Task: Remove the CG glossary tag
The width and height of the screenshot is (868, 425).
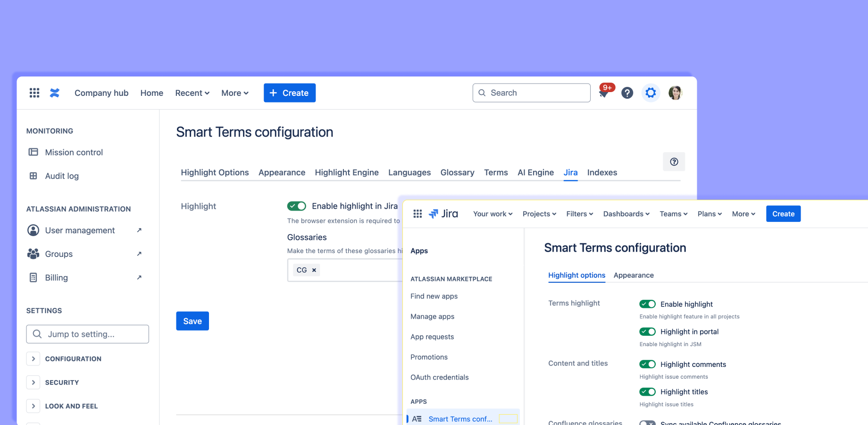Action: coord(314,270)
